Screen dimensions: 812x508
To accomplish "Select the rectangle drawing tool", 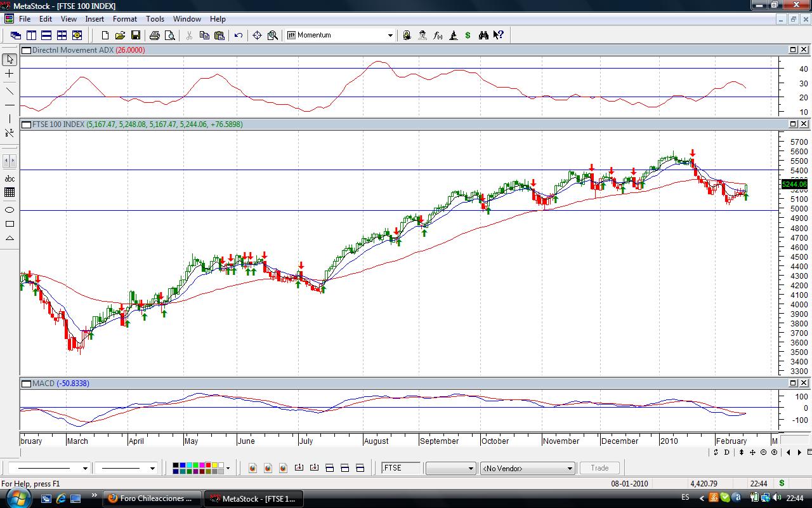I will [10, 224].
